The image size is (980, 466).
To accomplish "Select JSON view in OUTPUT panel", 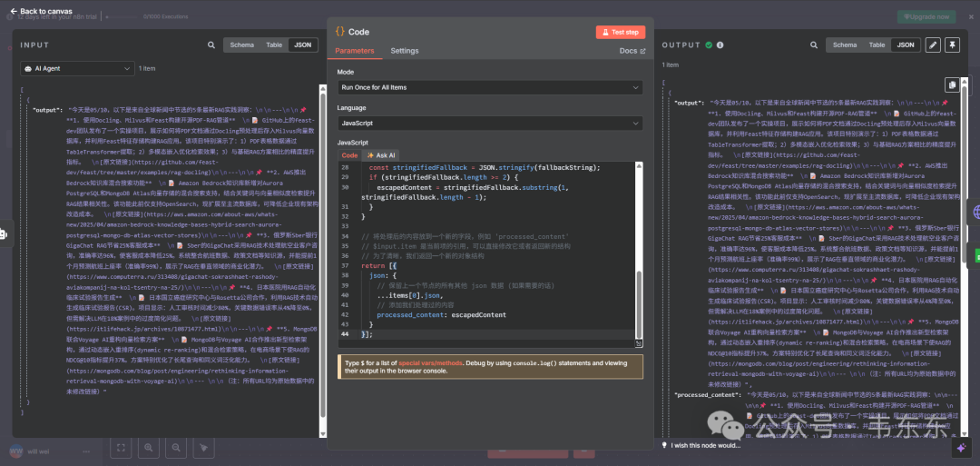I will [x=905, y=45].
